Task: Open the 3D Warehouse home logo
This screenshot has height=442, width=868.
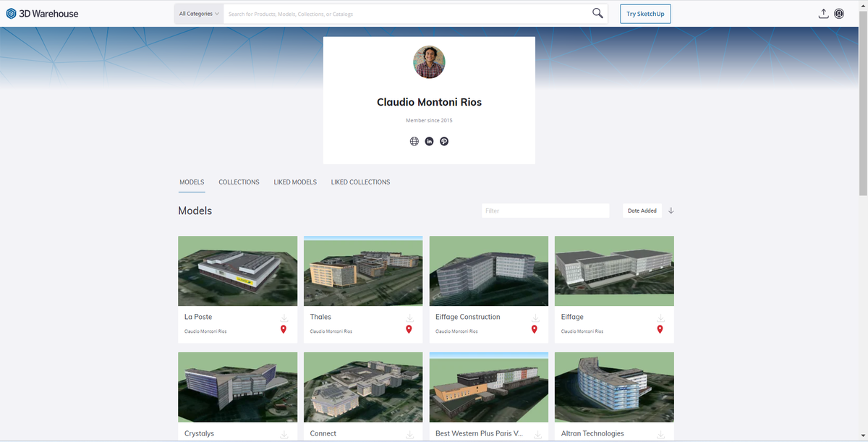Action: coord(43,14)
